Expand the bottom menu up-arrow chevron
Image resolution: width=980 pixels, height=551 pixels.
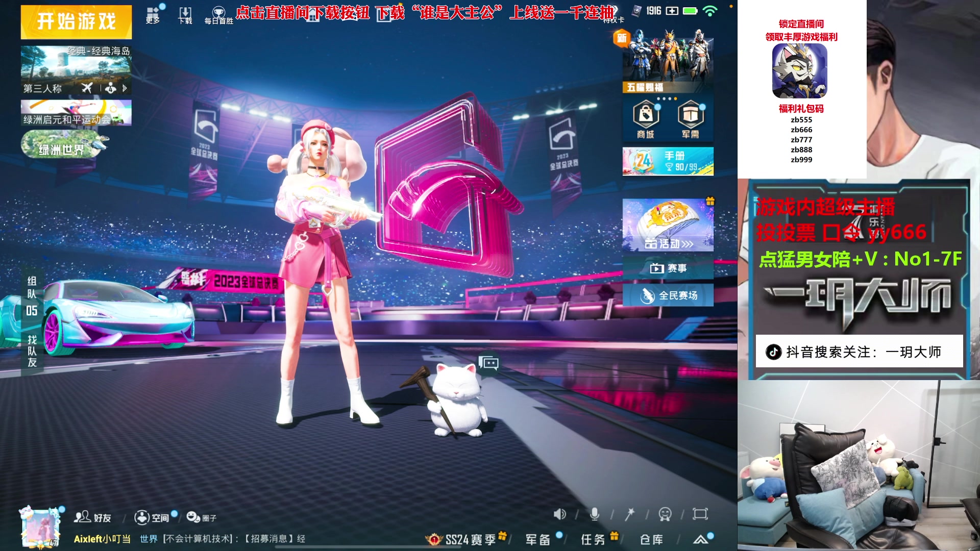coord(701,539)
